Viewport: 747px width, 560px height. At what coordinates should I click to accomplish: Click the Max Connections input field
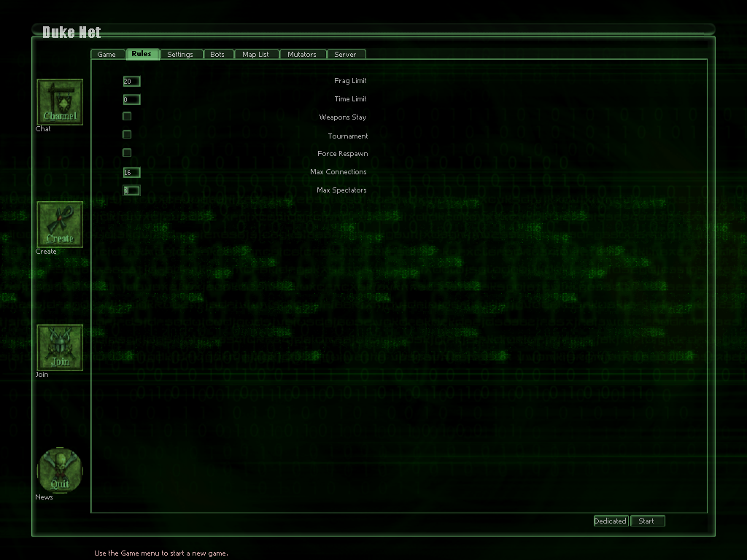coord(131,172)
